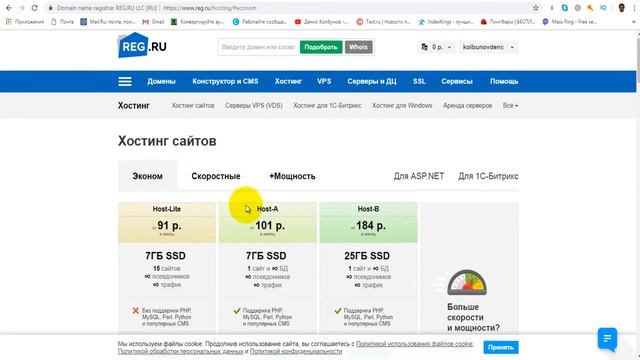This screenshot has width=640, height=360.
Task: Open the VPS menu
Action: 324,81
